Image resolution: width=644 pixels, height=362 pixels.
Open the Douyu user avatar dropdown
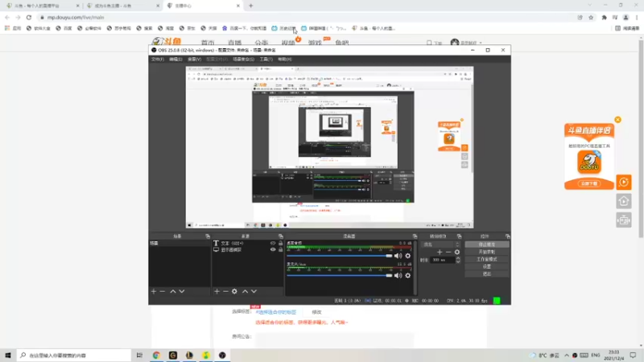point(466,43)
